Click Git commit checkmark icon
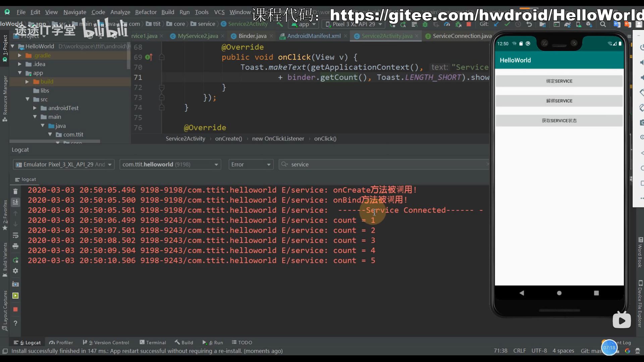 [x=507, y=24]
